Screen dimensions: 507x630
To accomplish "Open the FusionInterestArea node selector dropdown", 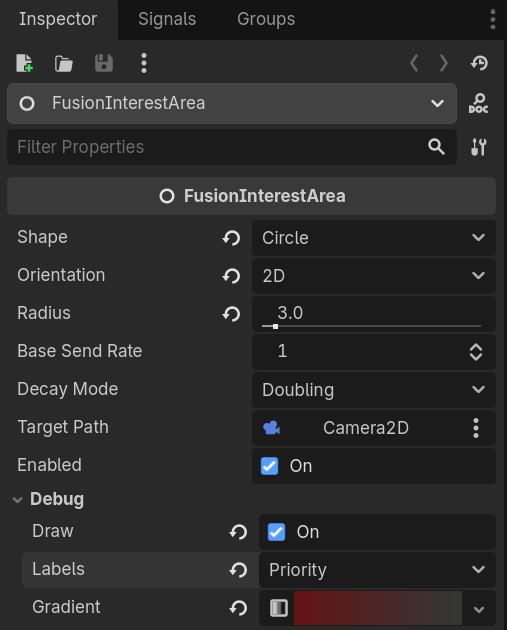I will pyautogui.click(x=232, y=104).
